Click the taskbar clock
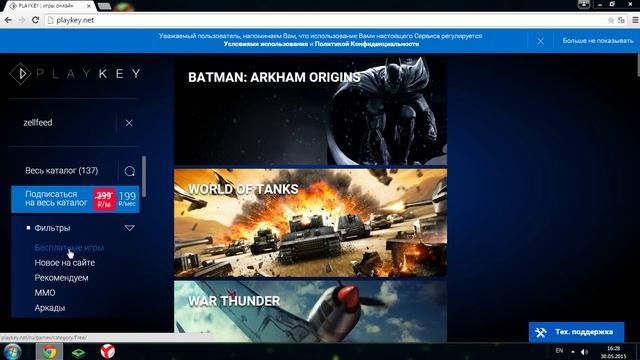Image resolution: width=640 pixels, height=360 pixels. [613, 352]
